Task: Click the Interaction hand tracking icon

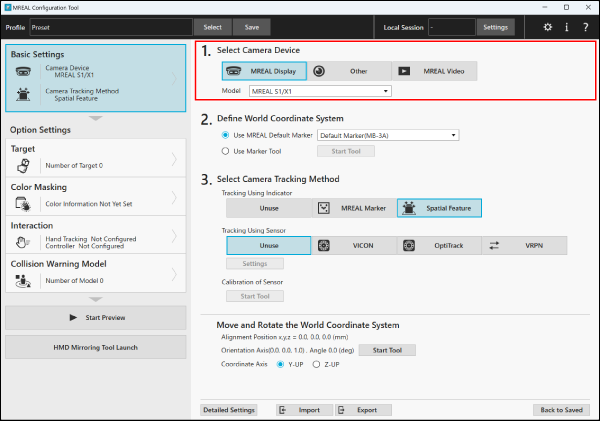Action: point(23,242)
